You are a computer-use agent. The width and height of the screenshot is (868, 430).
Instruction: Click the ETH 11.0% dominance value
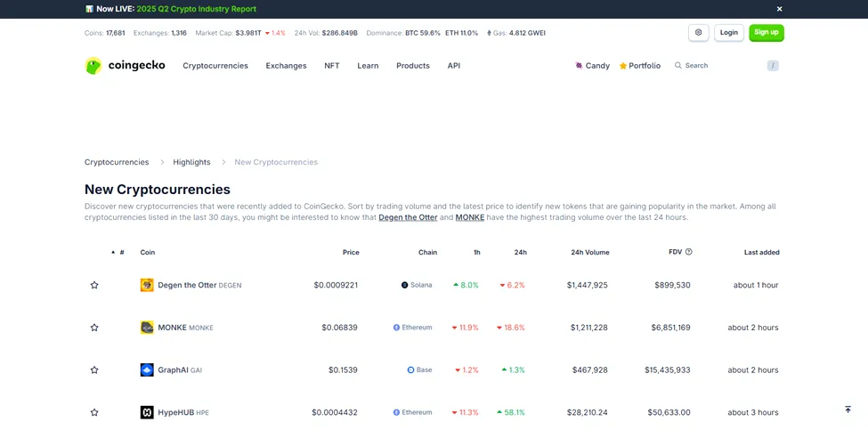(462, 33)
